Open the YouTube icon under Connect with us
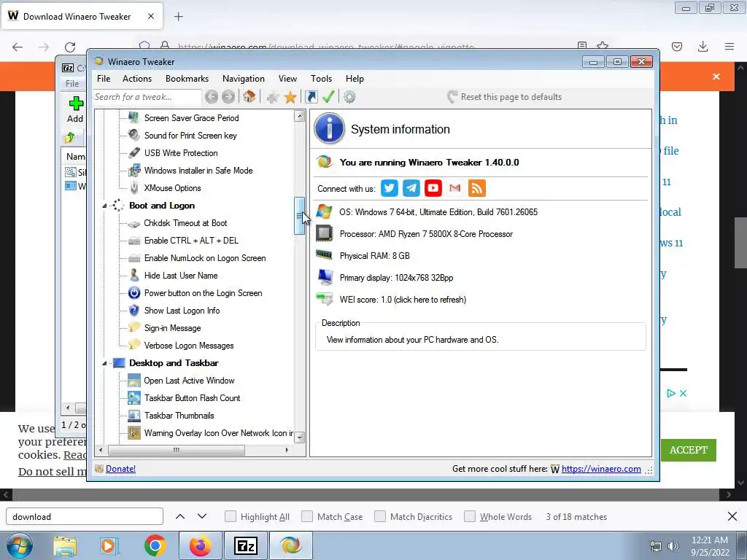The height and width of the screenshot is (560, 747). point(433,188)
